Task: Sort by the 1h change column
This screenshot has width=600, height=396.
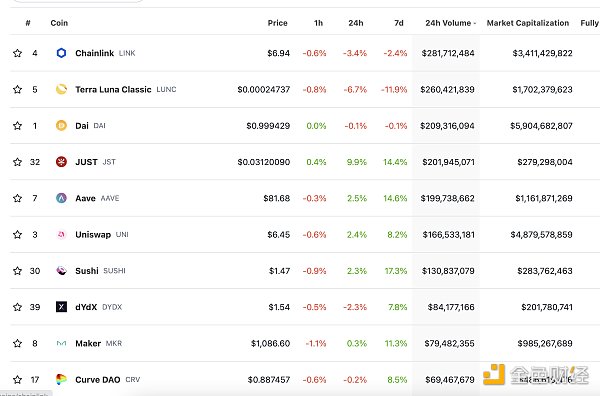Action: click(318, 23)
